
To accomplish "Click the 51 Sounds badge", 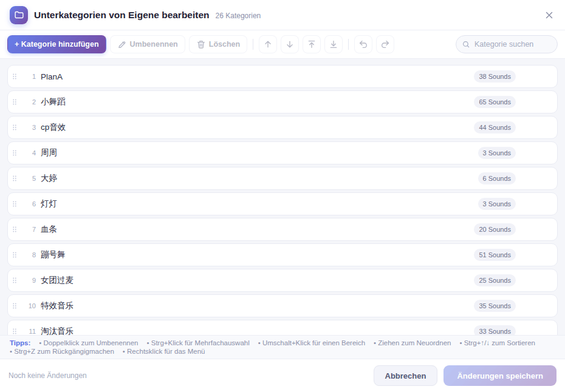I will (495, 255).
